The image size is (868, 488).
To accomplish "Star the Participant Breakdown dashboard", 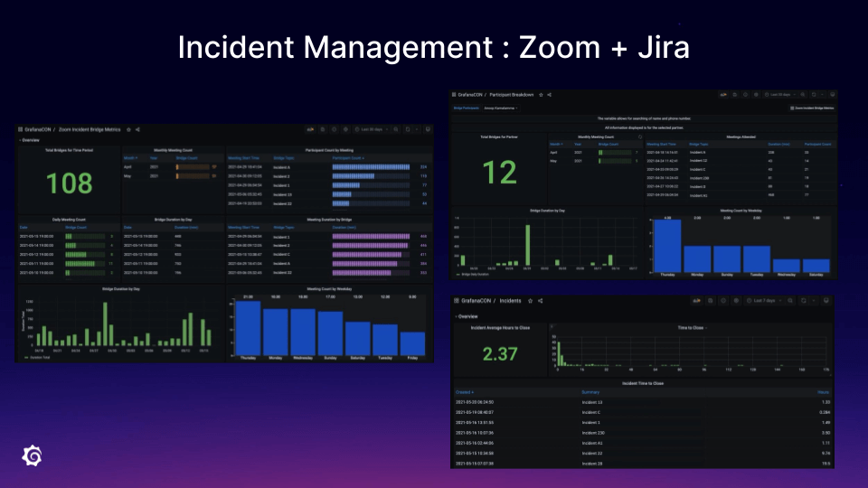I will pos(541,95).
